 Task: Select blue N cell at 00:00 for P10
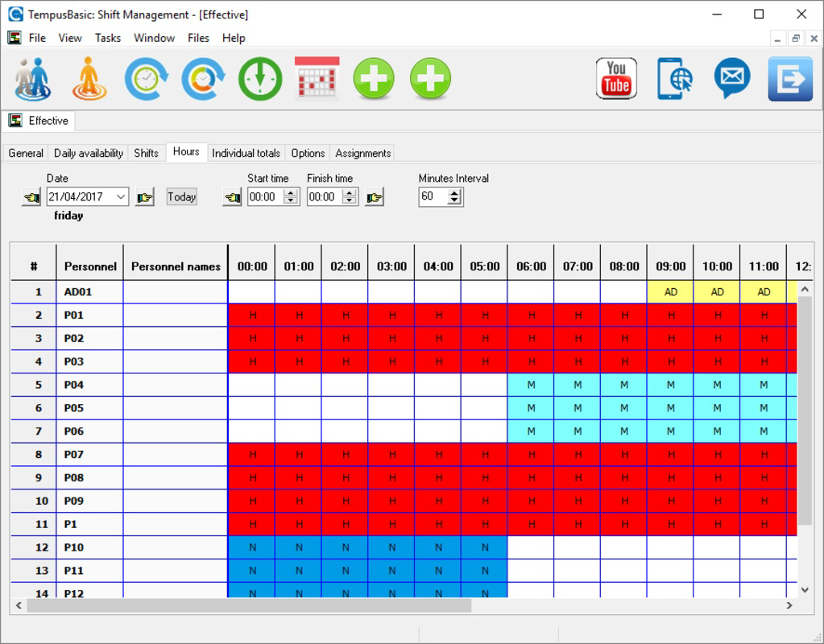pos(252,547)
